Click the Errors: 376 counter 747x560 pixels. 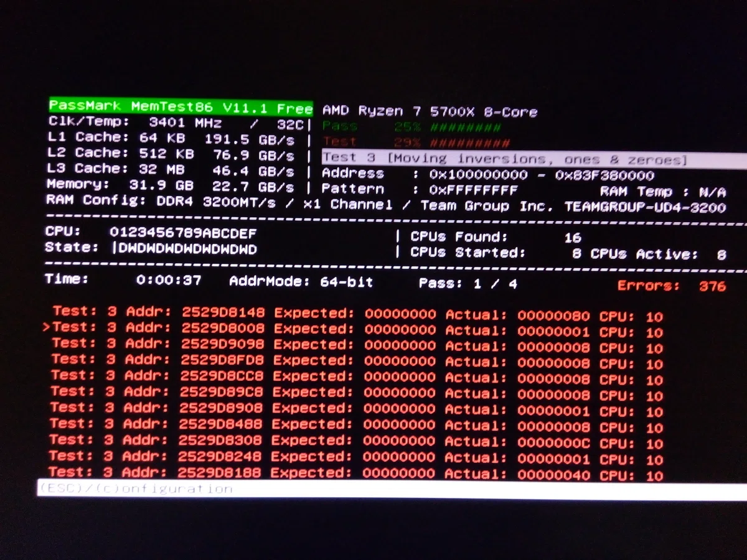[x=672, y=286]
